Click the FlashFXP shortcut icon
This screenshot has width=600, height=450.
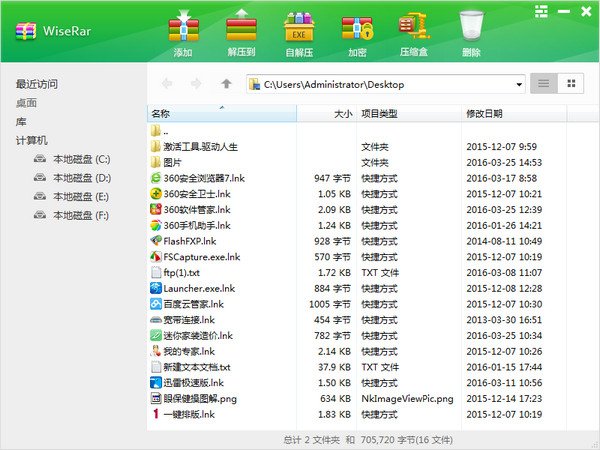pos(156,241)
